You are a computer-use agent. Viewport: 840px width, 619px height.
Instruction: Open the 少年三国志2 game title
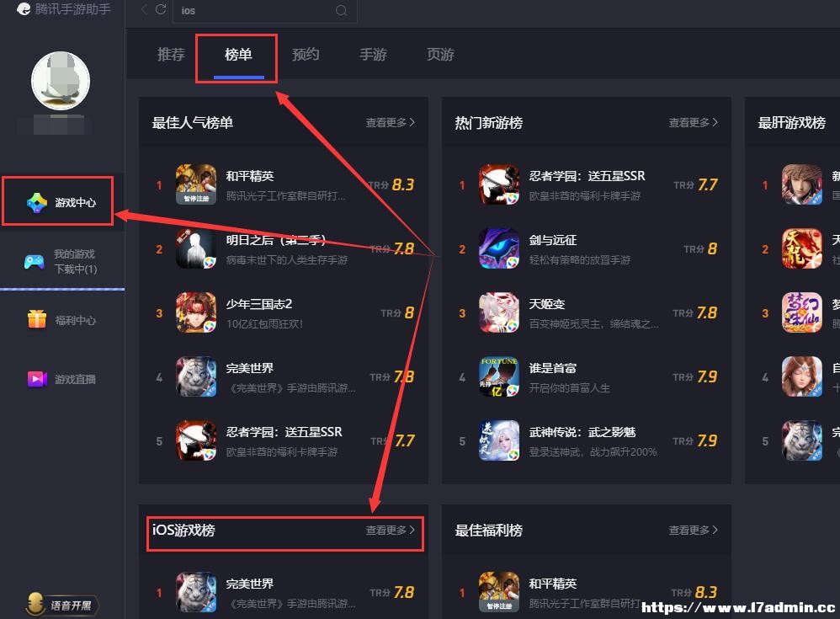tap(258, 304)
